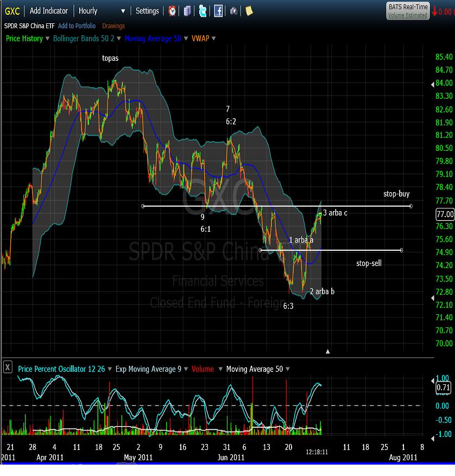Viewport: 455px width, 476px height.
Task: Close the oscillator panel with X
Action: 8,367
